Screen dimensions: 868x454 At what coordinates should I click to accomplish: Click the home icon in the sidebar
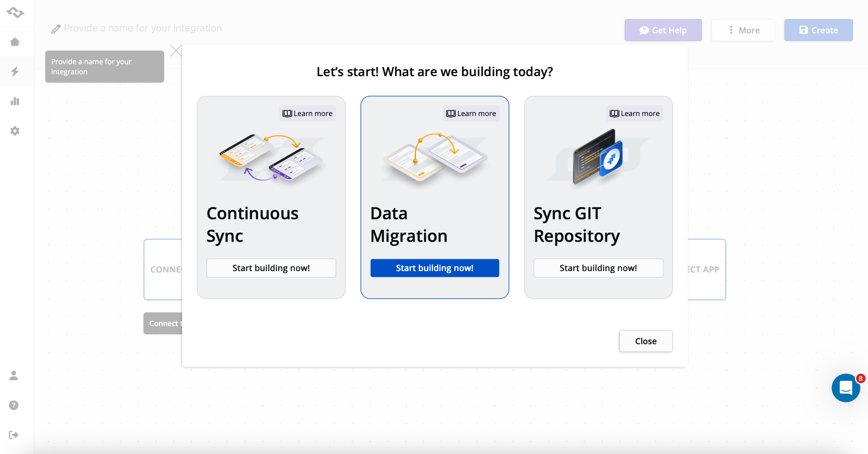[15, 42]
